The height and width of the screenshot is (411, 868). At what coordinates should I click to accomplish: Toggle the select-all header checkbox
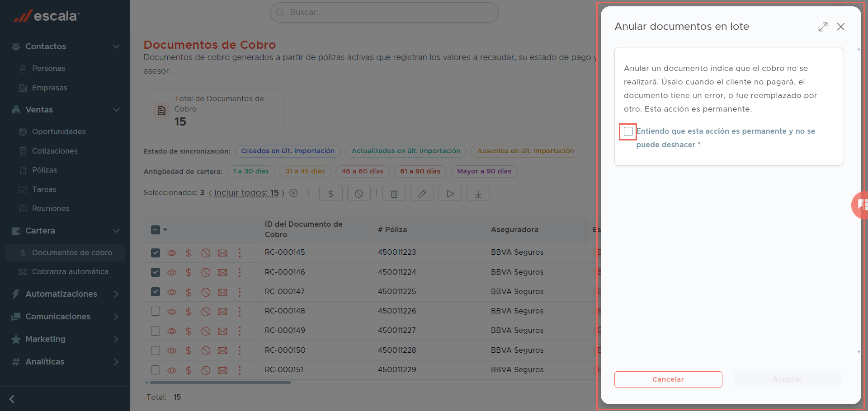pos(156,230)
